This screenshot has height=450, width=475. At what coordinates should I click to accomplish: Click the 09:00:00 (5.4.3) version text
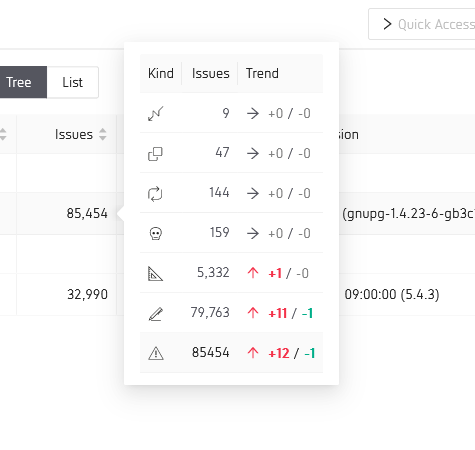pos(392,294)
